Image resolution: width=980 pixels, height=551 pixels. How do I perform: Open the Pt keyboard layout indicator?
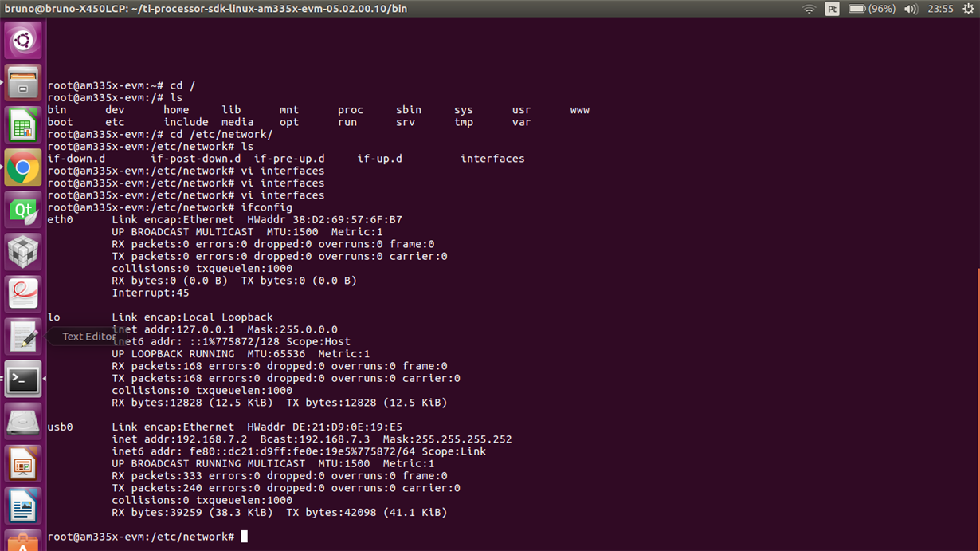(832, 9)
